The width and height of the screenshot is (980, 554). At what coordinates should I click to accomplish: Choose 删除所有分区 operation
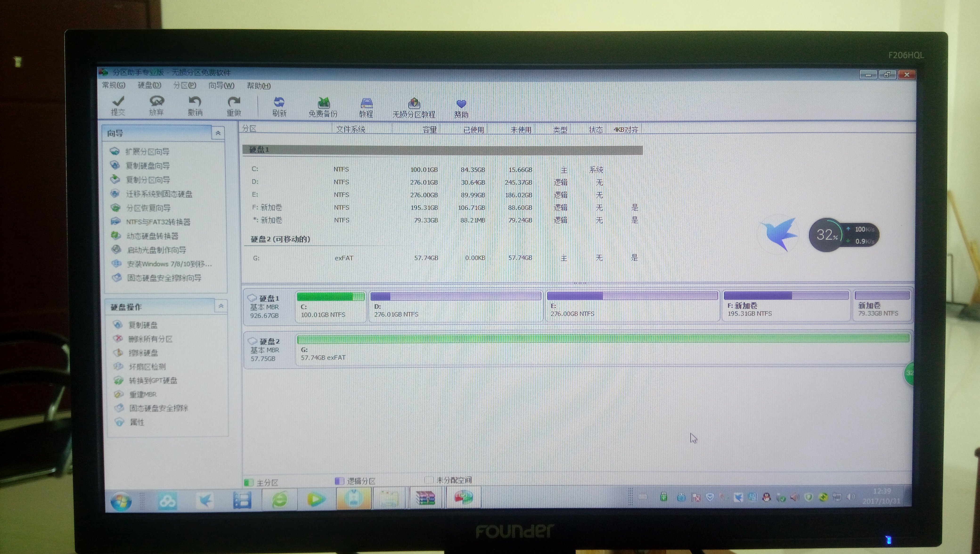pyautogui.click(x=150, y=339)
